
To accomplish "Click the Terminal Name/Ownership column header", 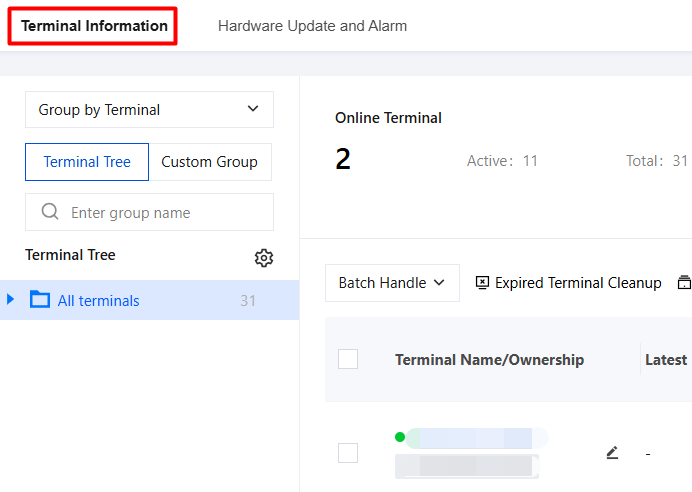I will click(x=489, y=360).
